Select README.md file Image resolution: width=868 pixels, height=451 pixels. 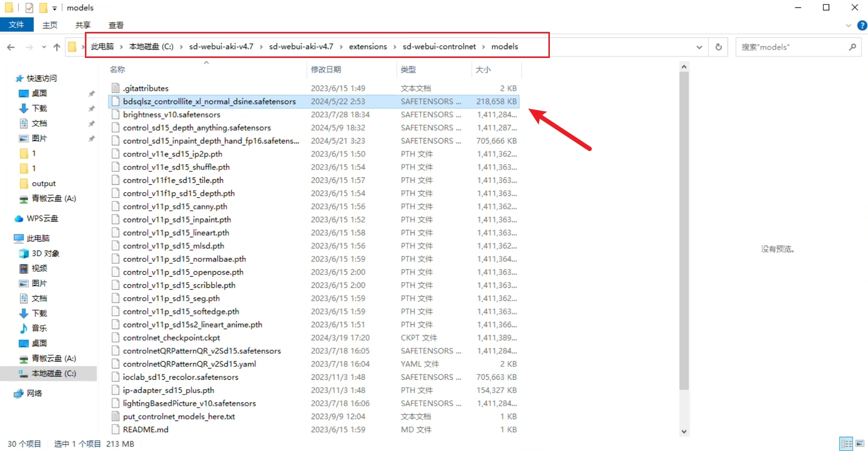point(145,429)
